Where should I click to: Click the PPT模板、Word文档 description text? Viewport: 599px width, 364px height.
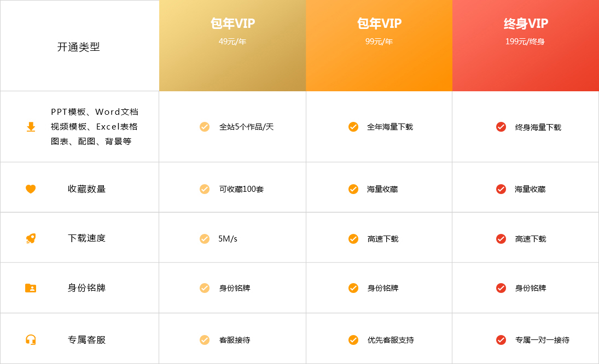coord(95,112)
